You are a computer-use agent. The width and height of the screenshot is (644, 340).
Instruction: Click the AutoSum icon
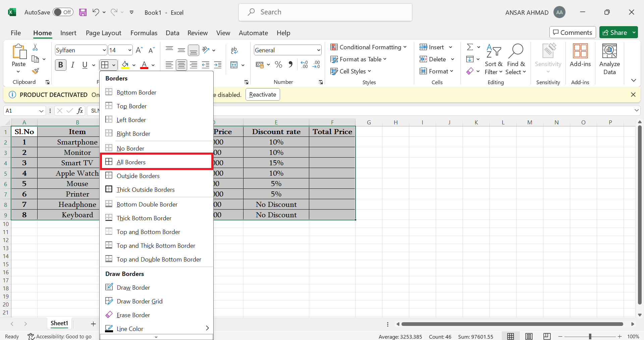470,47
